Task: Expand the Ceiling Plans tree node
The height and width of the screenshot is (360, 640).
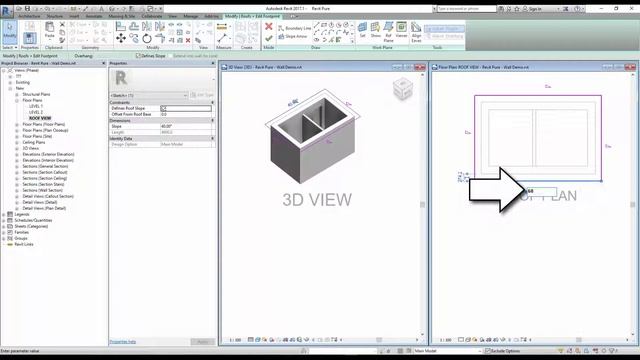Action: coord(17,142)
